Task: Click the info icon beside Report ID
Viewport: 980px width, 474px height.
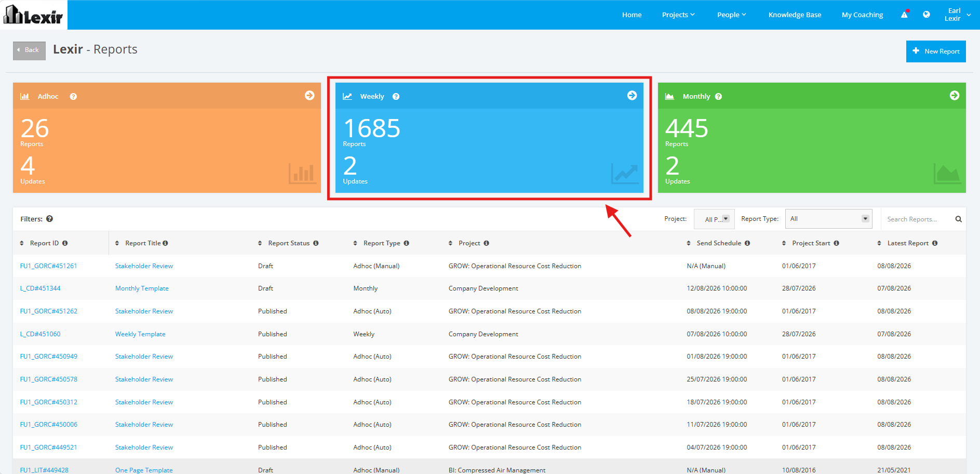Action: click(x=65, y=243)
